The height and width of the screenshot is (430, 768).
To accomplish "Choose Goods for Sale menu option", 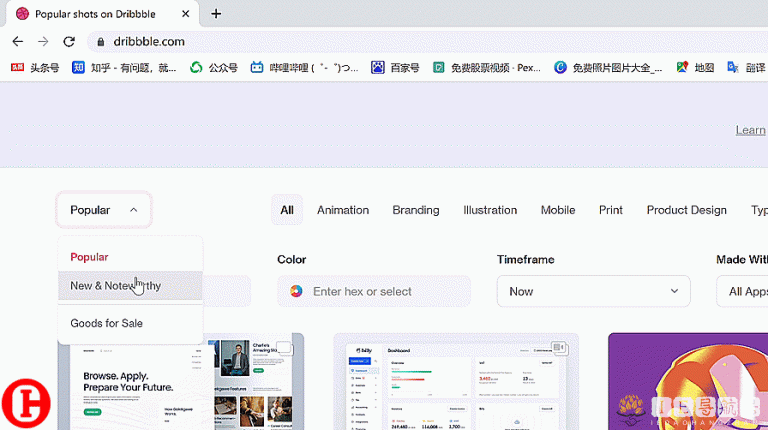I will click(106, 323).
